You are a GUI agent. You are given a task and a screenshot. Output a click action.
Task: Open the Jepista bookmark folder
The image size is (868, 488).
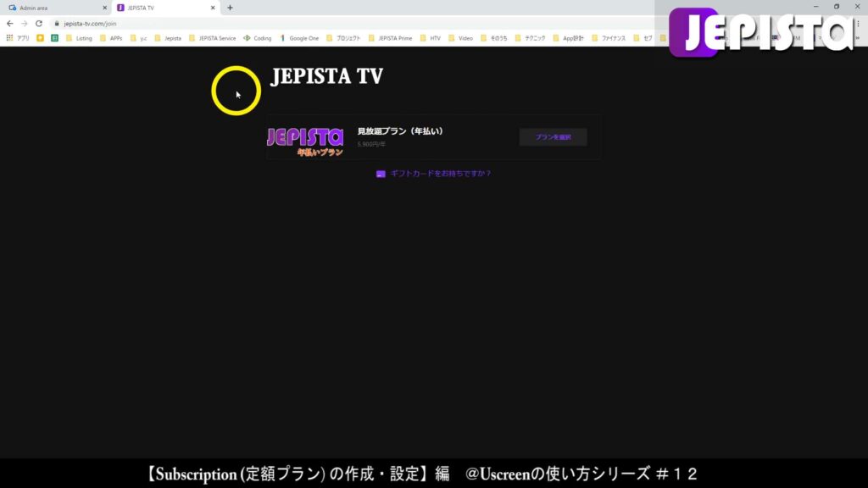(x=168, y=38)
